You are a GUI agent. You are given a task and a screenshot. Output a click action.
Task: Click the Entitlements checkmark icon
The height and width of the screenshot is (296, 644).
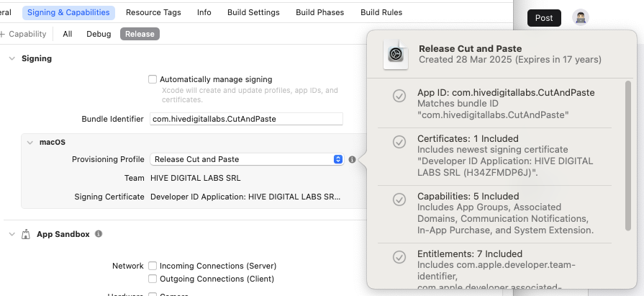click(x=399, y=257)
